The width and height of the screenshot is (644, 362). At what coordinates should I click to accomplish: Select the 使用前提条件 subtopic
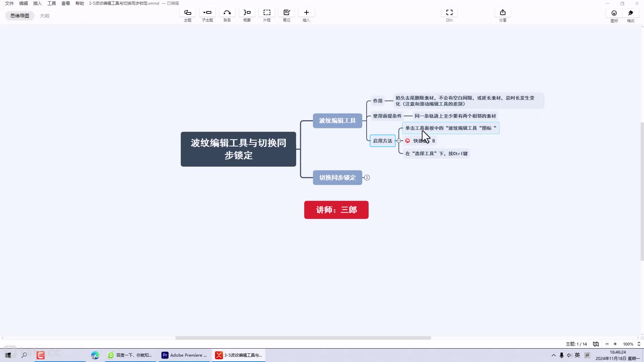point(387,116)
